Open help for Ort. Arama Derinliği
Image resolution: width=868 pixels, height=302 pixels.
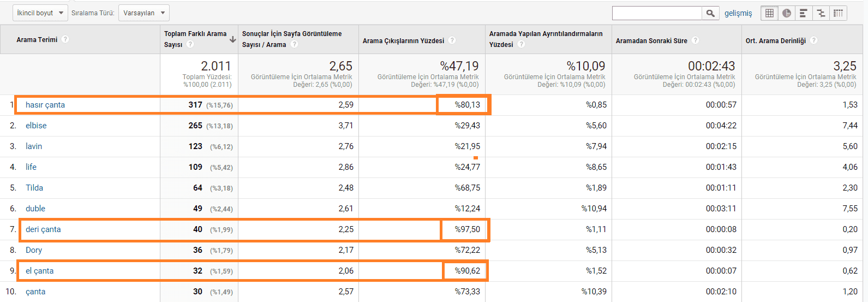(813, 40)
